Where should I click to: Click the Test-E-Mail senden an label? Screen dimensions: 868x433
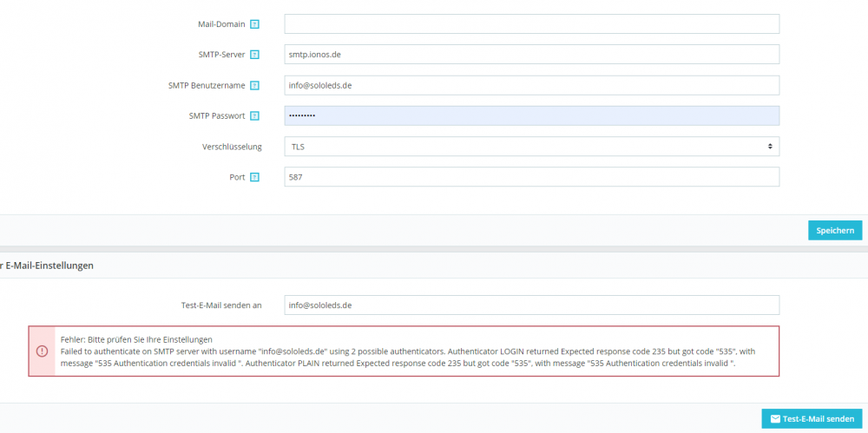click(x=221, y=305)
